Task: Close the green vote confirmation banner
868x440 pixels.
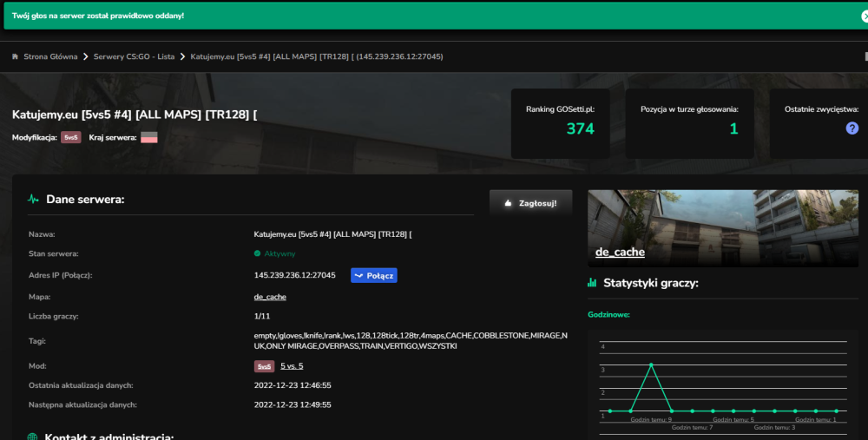Action: point(865,16)
